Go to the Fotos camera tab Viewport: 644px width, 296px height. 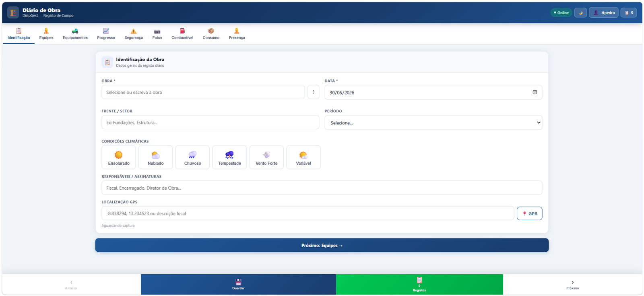(157, 34)
